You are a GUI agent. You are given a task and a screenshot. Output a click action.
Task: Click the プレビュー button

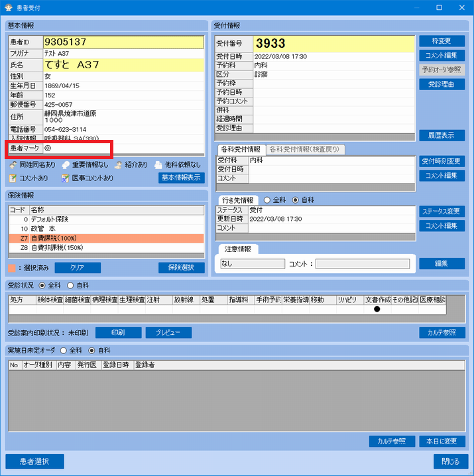[x=168, y=333]
